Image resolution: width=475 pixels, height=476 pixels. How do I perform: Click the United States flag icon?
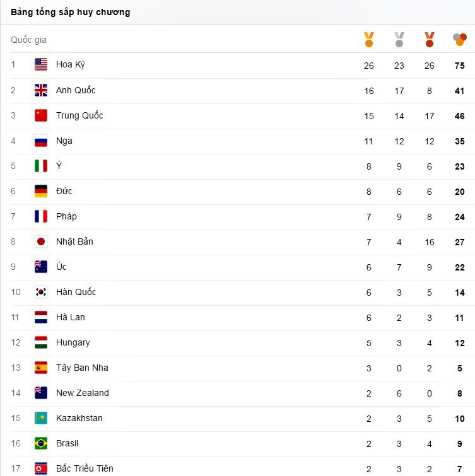click(41, 65)
